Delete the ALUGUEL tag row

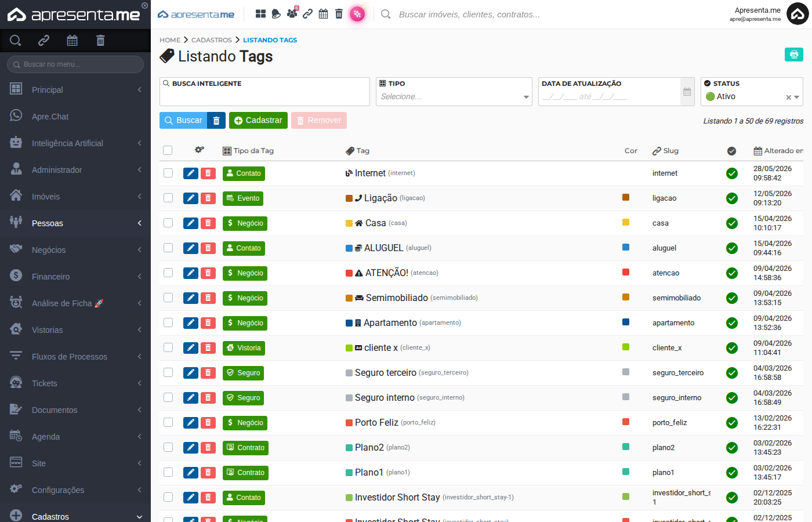tap(208, 248)
